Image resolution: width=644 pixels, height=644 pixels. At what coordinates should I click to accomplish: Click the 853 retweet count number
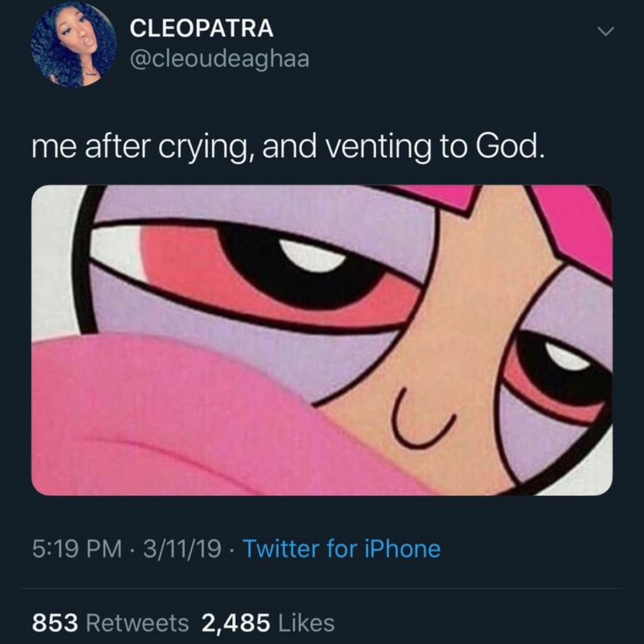(55, 623)
